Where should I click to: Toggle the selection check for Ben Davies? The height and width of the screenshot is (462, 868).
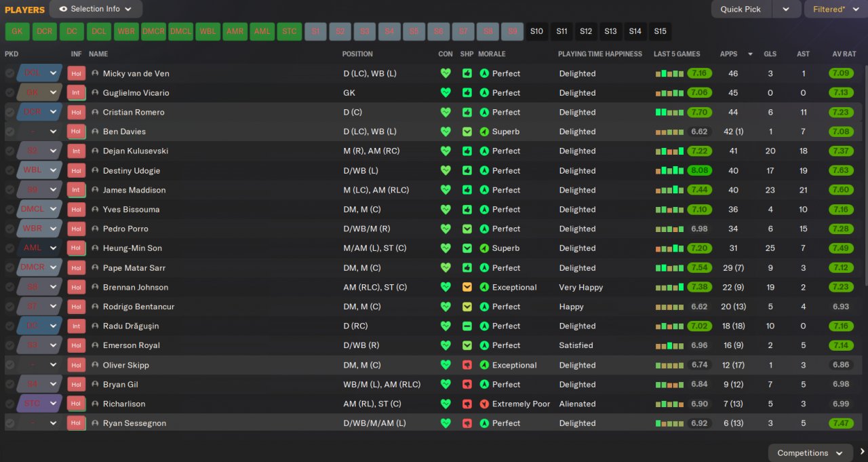point(9,132)
